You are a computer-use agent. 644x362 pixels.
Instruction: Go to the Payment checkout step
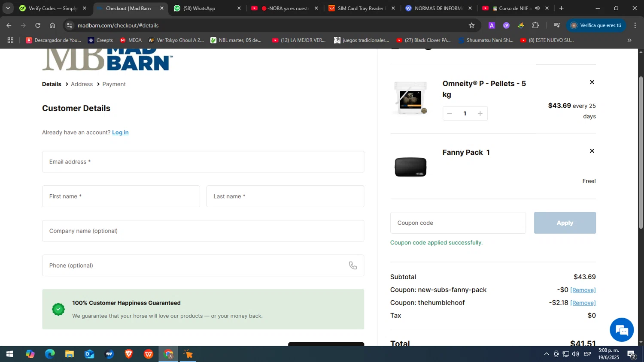tap(114, 84)
